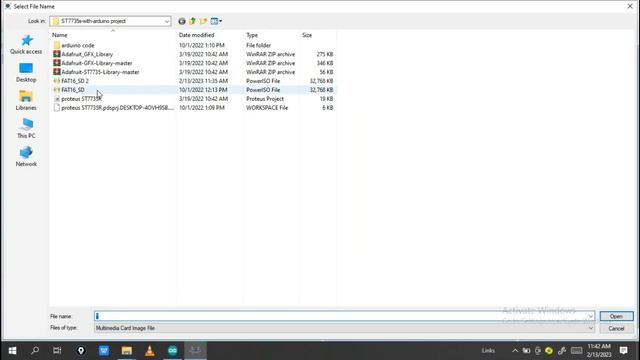Click the 10/1/2022 1:10 PM date cell
This screenshot has height=360, width=640.
202,45
